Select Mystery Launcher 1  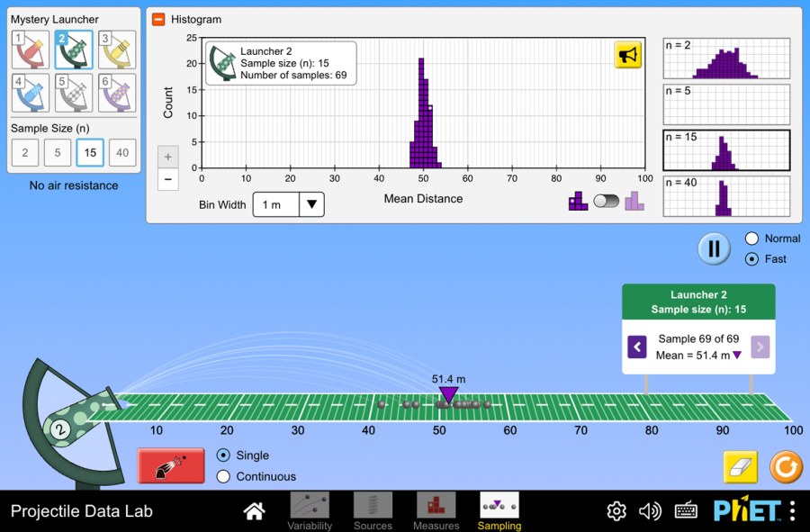point(30,50)
